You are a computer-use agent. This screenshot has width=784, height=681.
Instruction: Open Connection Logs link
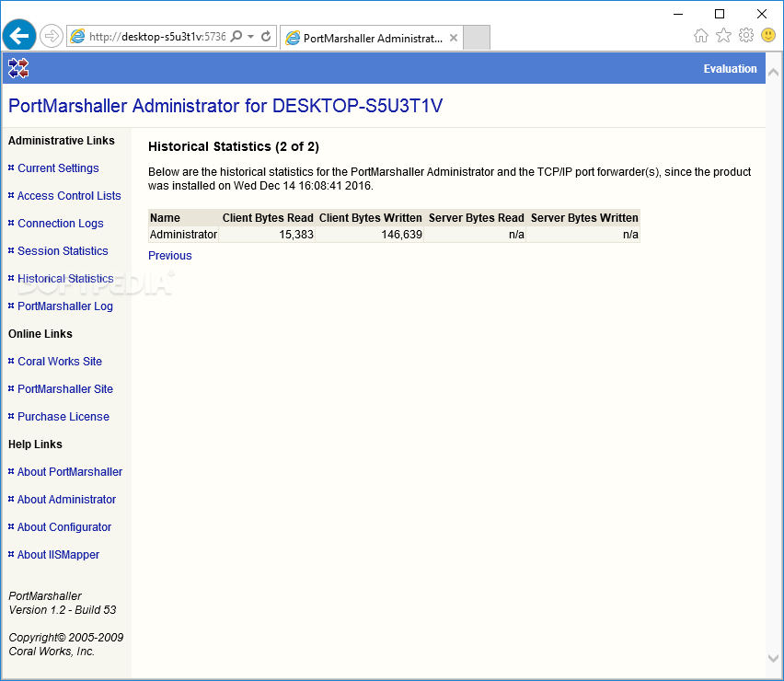tap(61, 224)
